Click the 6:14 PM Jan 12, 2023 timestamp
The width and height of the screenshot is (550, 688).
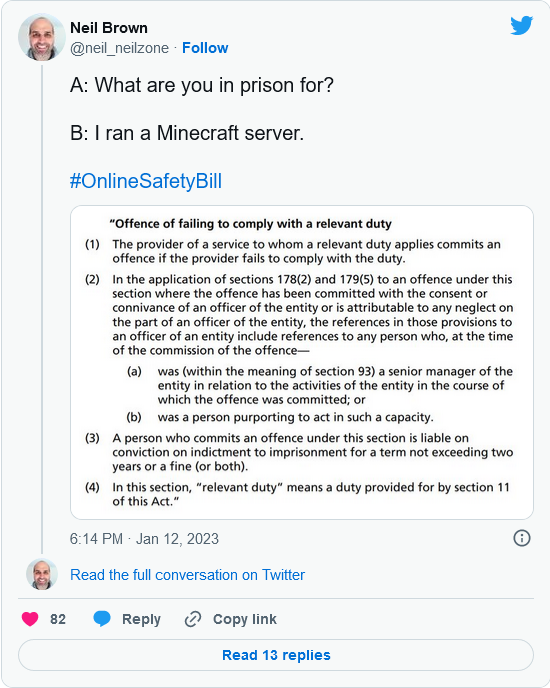(144, 538)
